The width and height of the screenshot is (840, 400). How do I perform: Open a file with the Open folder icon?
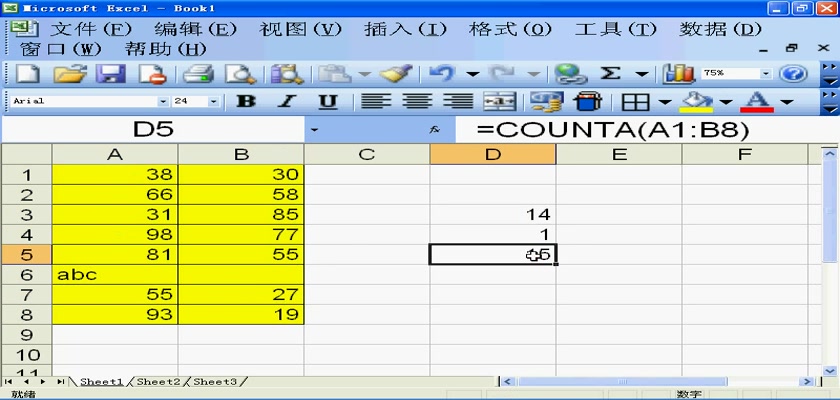click(69, 74)
